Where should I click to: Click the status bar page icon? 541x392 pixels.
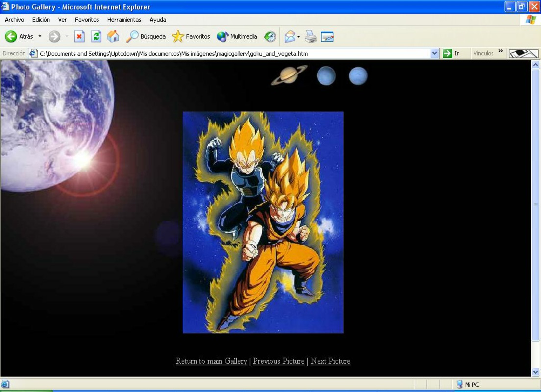[x=5, y=384]
